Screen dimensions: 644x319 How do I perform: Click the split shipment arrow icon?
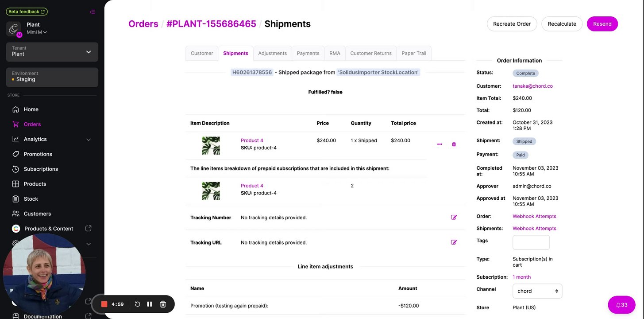pos(440,144)
